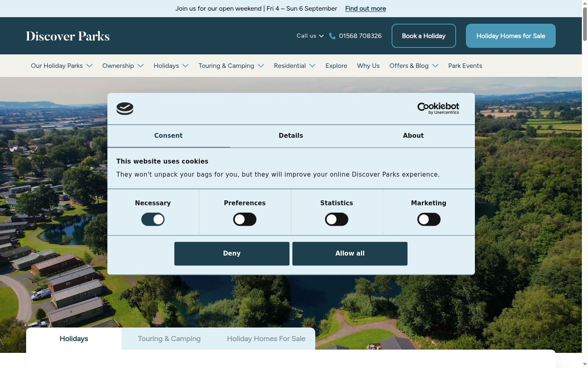The image size is (588, 368).
Task: Open the Explore navigation link
Action: click(x=336, y=66)
